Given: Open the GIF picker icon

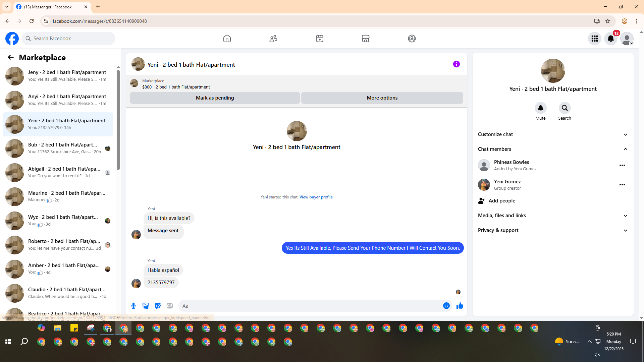Looking at the screenshot, I should [170, 306].
